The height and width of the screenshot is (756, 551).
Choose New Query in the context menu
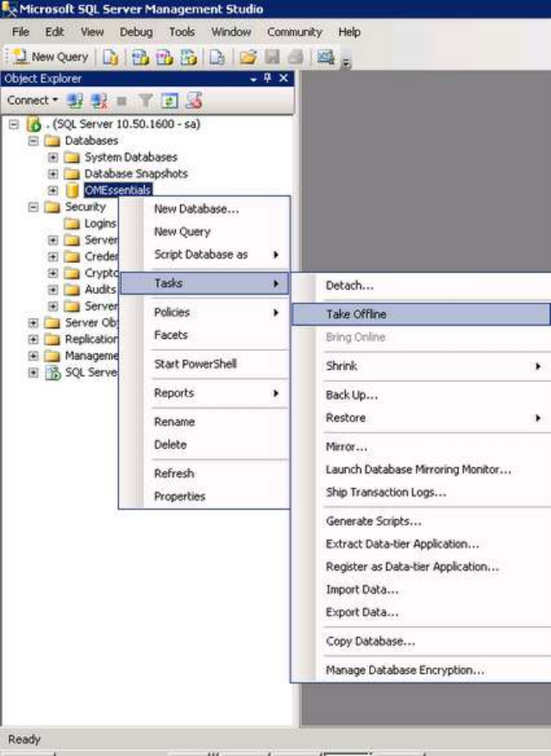[x=204, y=232]
